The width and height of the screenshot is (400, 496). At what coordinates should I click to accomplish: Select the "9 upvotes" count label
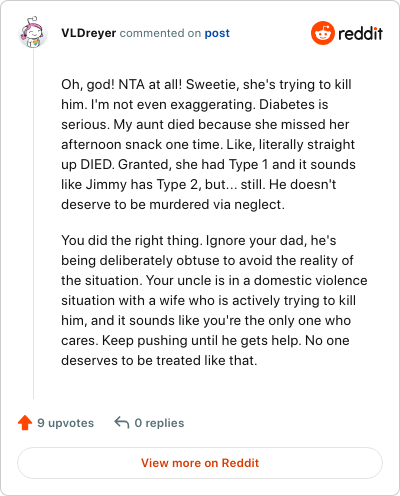[66, 423]
